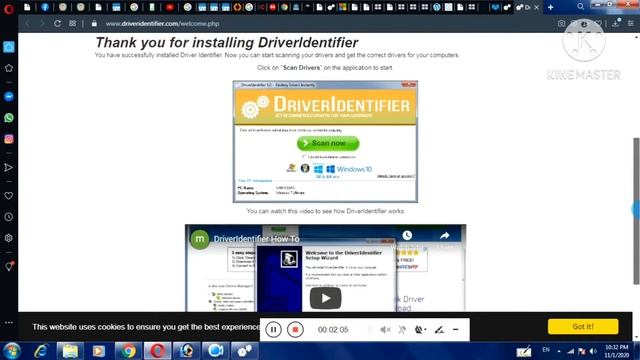Reload the DriverIdentifier page
This screenshot has height=360, width=640.
tap(57, 24)
